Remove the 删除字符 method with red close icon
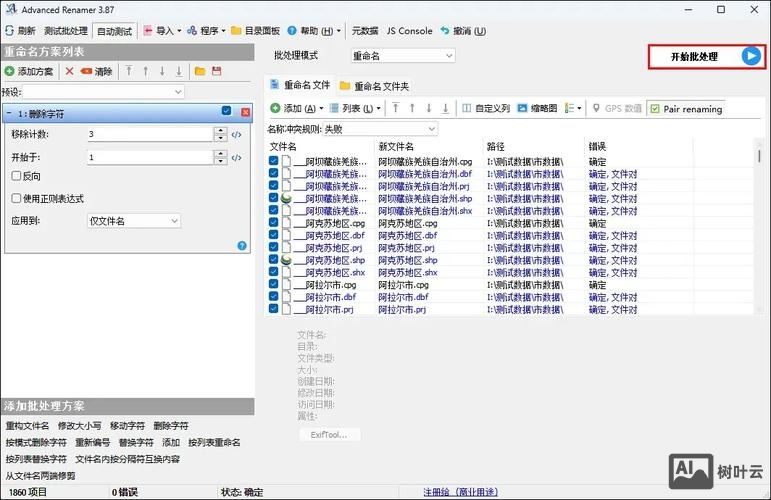The height and width of the screenshot is (500, 771). click(245, 112)
